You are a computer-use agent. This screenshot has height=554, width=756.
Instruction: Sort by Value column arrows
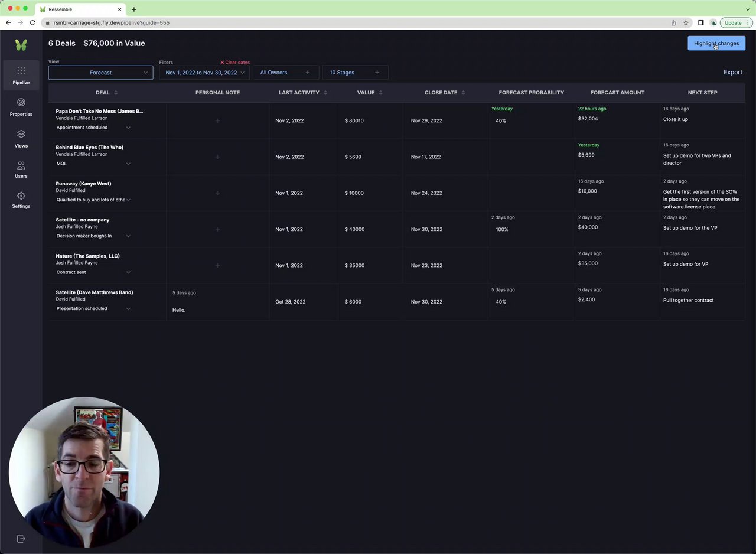380,93
